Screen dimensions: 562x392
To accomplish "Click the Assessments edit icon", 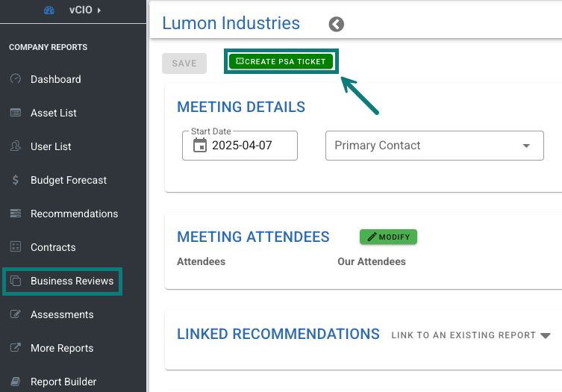I will pyautogui.click(x=16, y=314).
